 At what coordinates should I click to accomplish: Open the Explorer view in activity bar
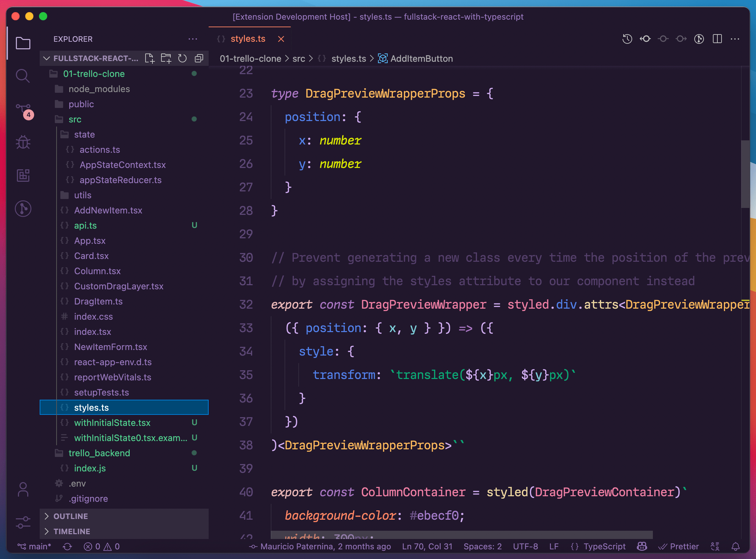tap(23, 43)
